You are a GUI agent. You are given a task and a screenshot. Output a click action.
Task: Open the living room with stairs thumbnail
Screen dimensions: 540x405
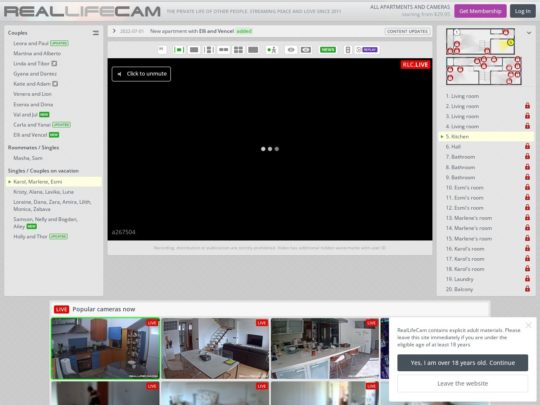click(215, 348)
